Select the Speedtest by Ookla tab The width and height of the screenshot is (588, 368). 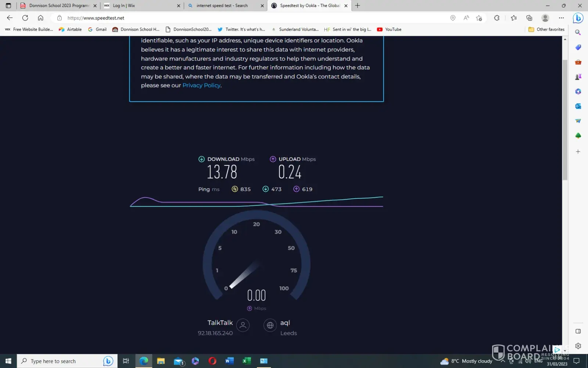[309, 6]
